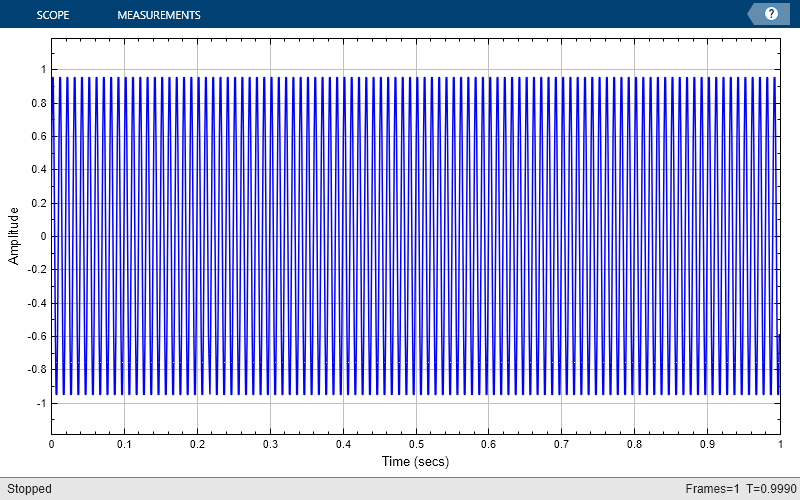Click the -1 tick label on amplitude axis
The height and width of the screenshot is (500, 800).
41,403
